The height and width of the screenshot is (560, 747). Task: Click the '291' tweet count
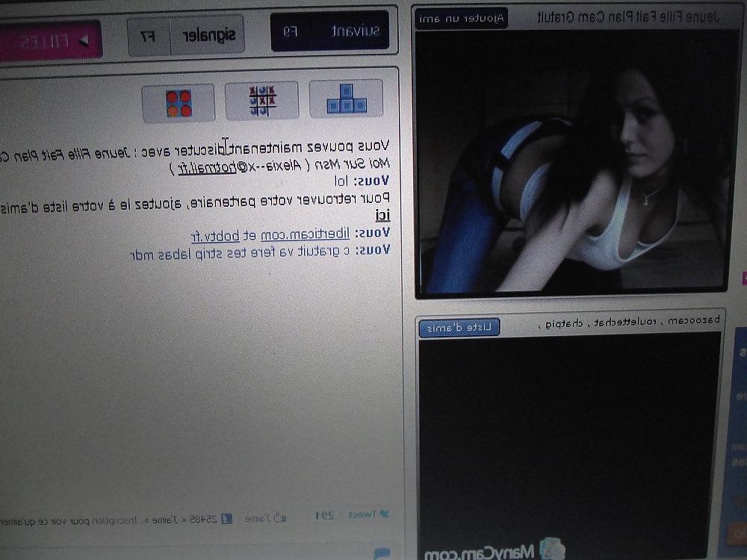click(x=324, y=515)
